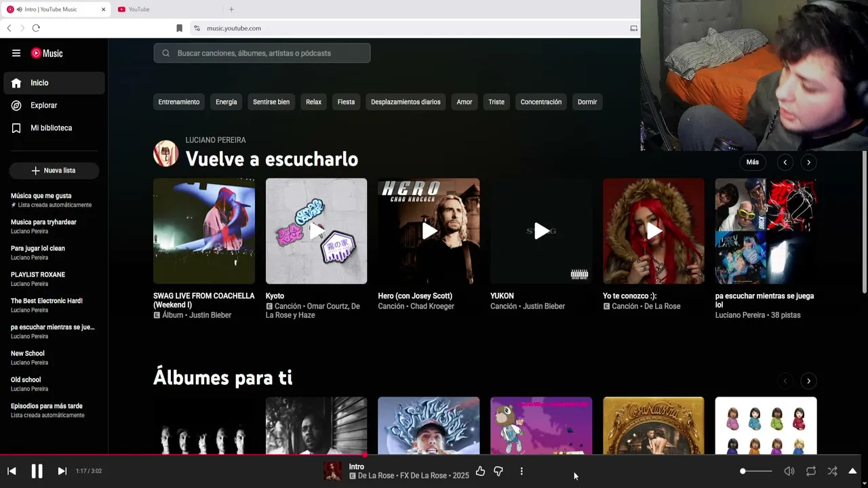Play the YUKON song cover
The width and height of the screenshot is (868, 488).
[541, 231]
